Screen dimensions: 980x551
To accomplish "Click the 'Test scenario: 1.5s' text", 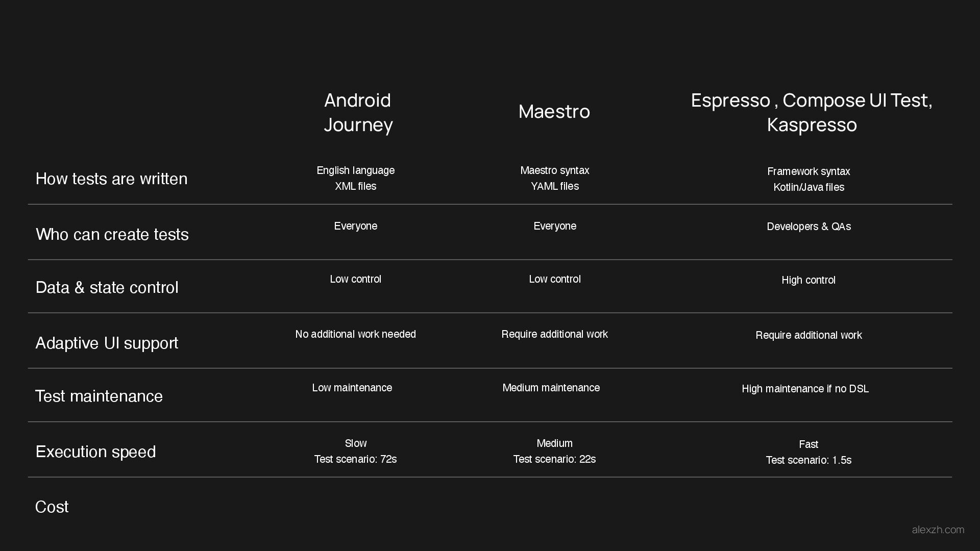I will (808, 460).
